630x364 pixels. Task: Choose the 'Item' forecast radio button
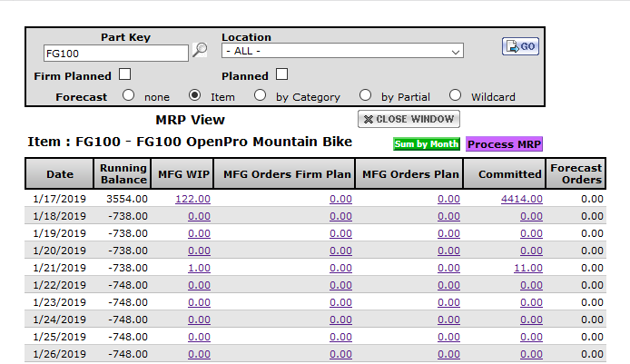194,95
